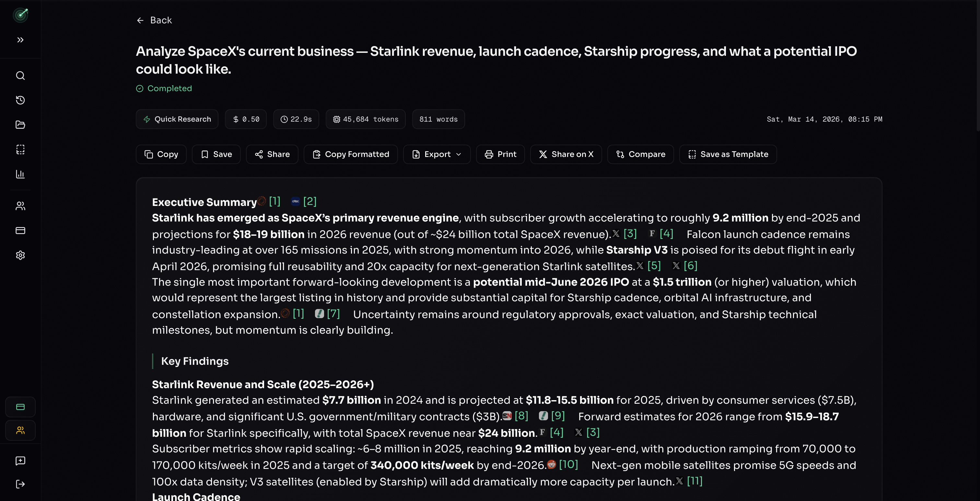Viewport: 980px width, 501px height.
Task: Expand the sidebar with the double-chevron icon
Action: (20, 40)
